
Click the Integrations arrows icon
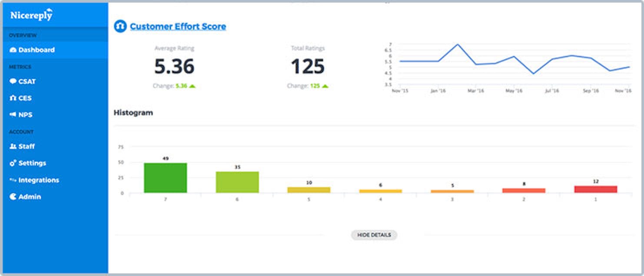pos(13,180)
